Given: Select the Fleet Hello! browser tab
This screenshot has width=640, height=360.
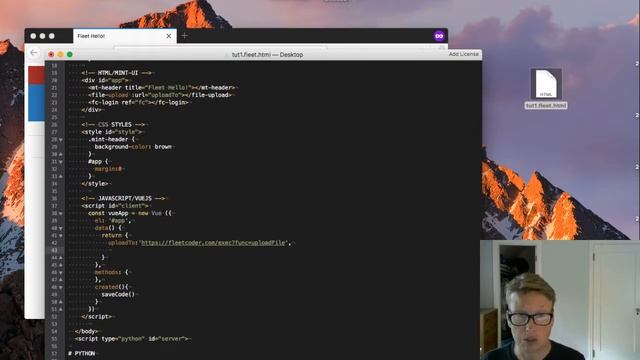Looking at the screenshot, I should 124,36.
